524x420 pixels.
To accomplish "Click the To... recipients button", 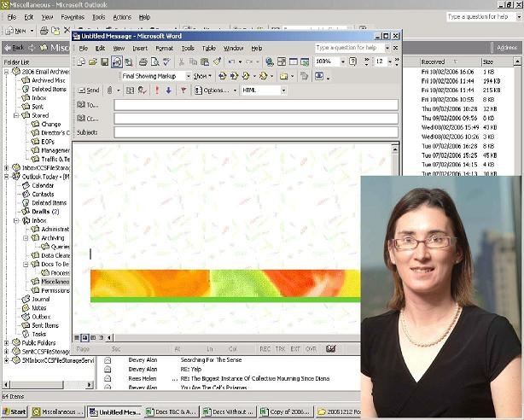I will [x=88, y=105].
